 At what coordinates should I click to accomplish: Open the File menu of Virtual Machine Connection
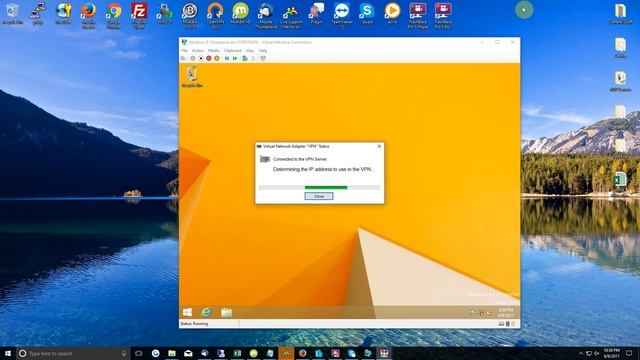[x=184, y=51]
